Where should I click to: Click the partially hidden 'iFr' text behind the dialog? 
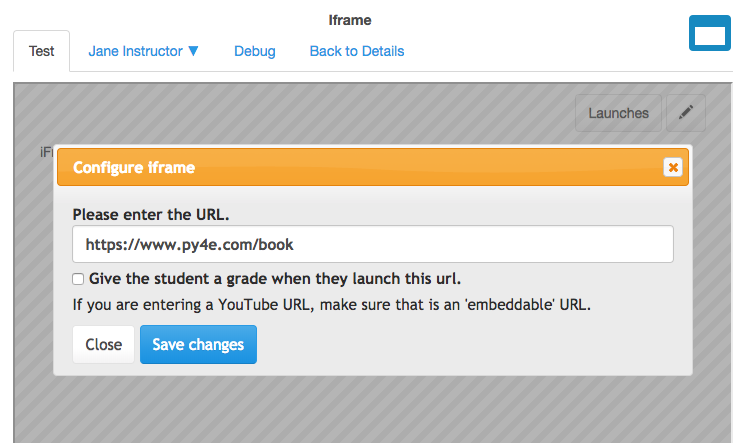(x=46, y=152)
